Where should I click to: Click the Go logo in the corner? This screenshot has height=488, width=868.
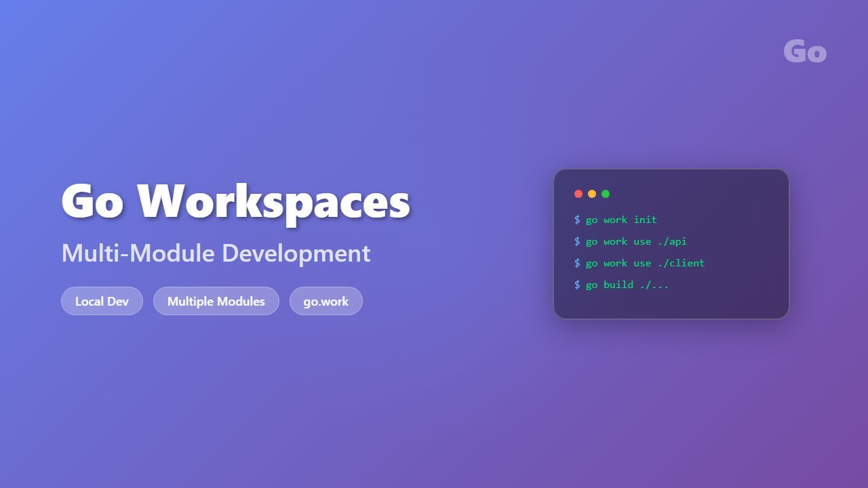805,52
